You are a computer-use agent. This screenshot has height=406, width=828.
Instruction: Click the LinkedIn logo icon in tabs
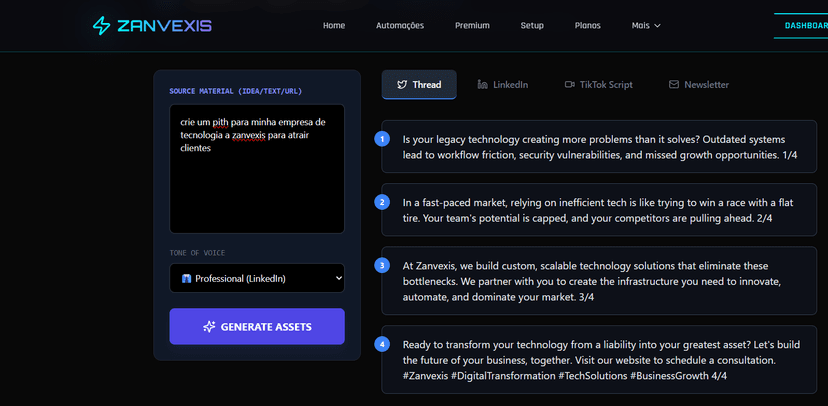(482, 84)
